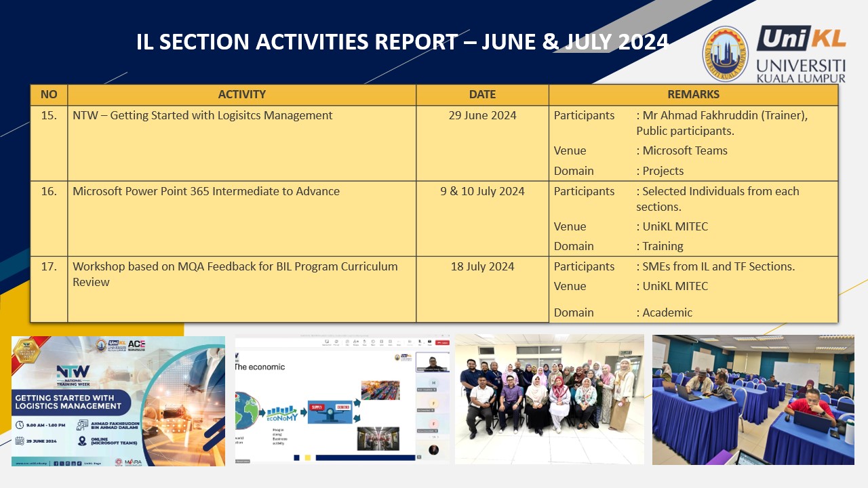The height and width of the screenshot is (488, 868).
Task: Click the calendar icon beside 29 June 2024
Action: pos(21,441)
